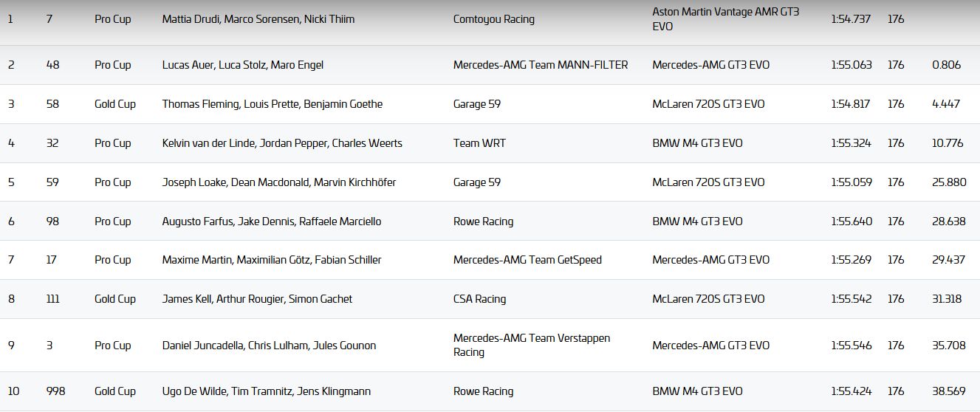Click the Ugo De Wilde, Tim Tramnitz lineup
This screenshot has width=980, height=412.
click(x=266, y=391)
